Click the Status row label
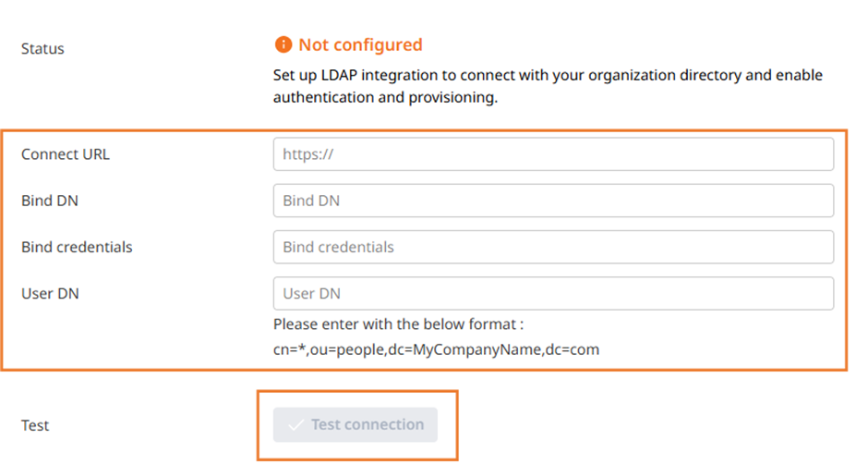This screenshot has height=476, width=868. point(42,49)
